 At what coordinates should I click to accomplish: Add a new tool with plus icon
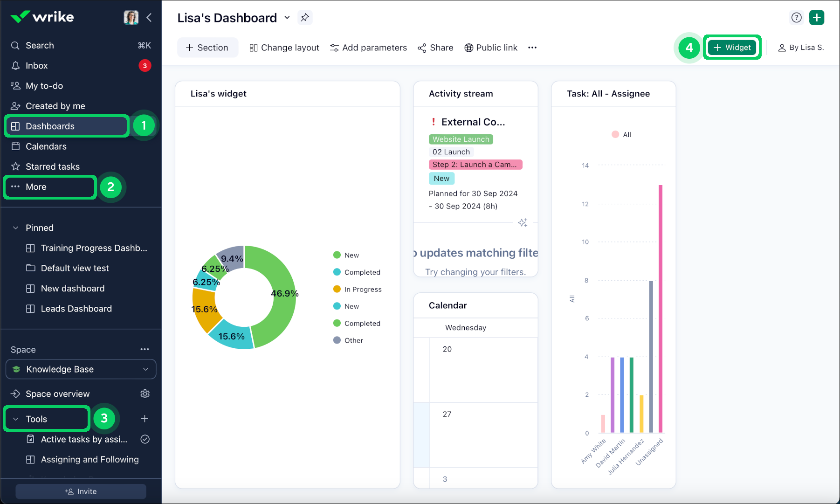(x=145, y=419)
